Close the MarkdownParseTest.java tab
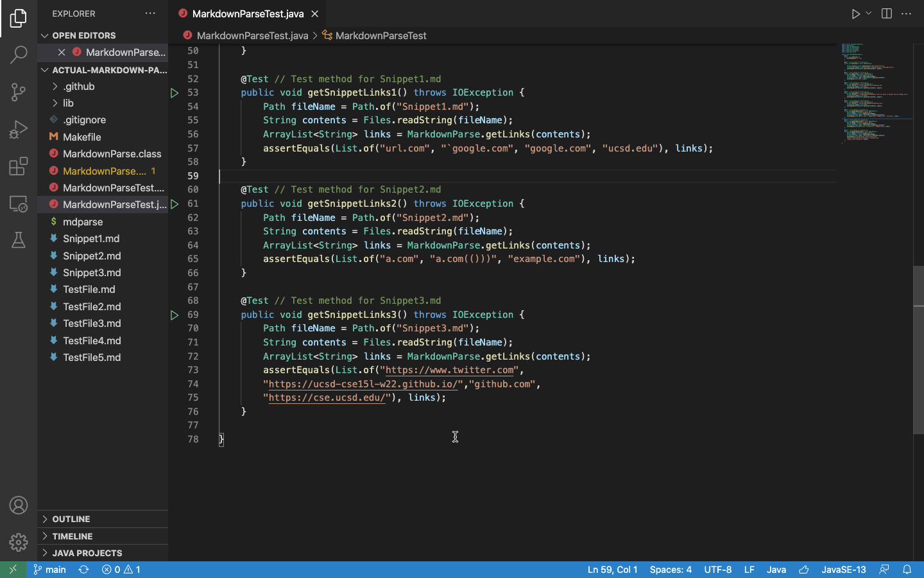Image resolution: width=924 pixels, height=578 pixels. point(315,13)
